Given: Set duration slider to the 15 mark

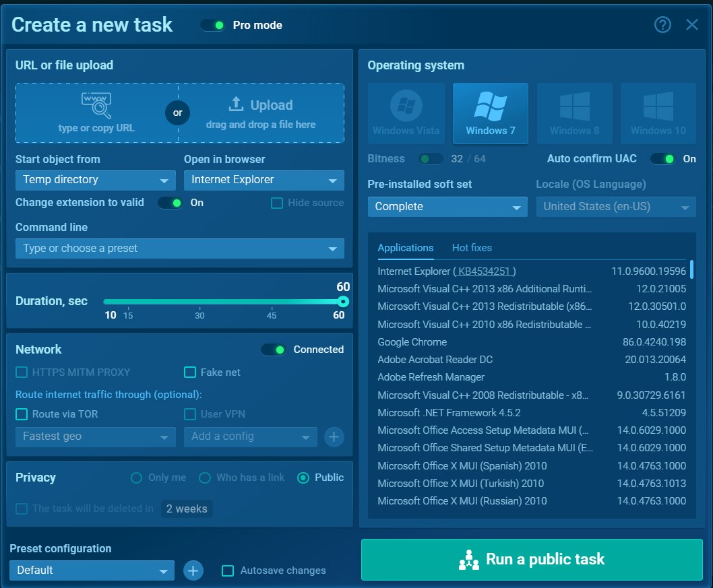Looking at the screenshot, I should tap(128, 301).
